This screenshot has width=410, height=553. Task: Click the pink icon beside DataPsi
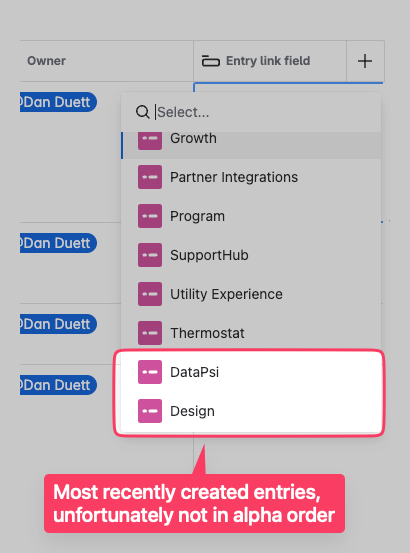150,372
